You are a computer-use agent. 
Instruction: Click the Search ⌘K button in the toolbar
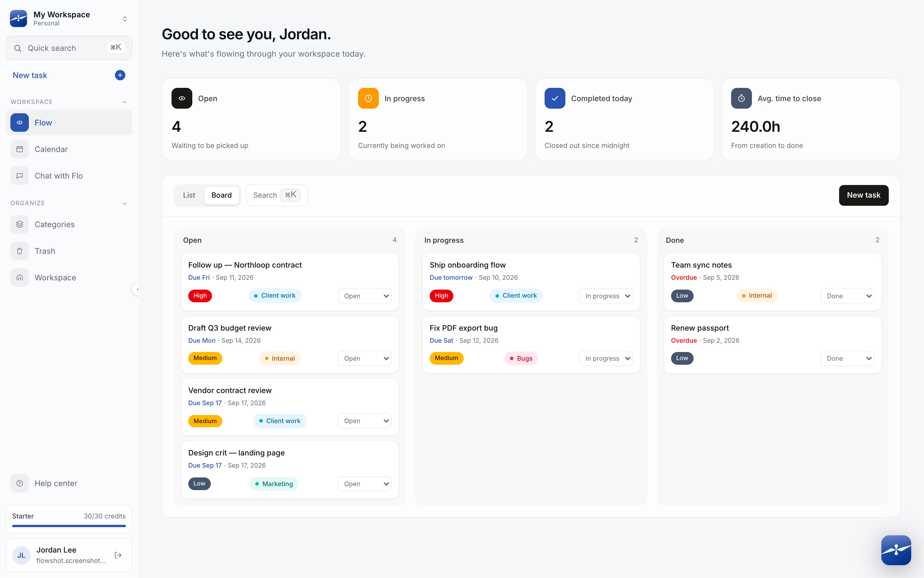[x=276, y=195]
